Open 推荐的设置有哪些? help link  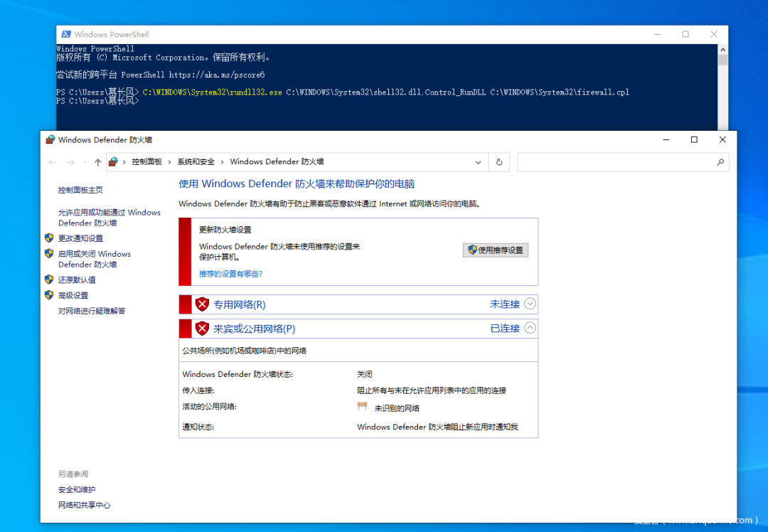pyautogui.click(x=230, y=274)
